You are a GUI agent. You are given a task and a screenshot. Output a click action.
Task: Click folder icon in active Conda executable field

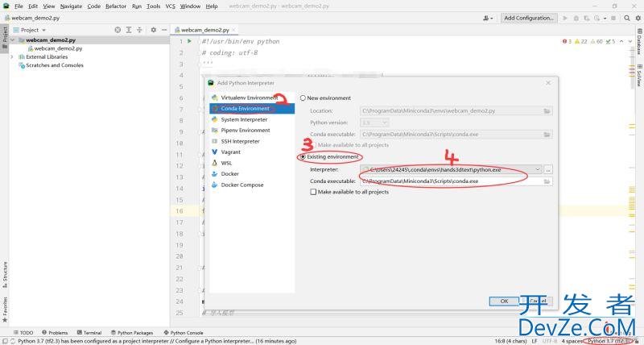(x=547, y=181)
